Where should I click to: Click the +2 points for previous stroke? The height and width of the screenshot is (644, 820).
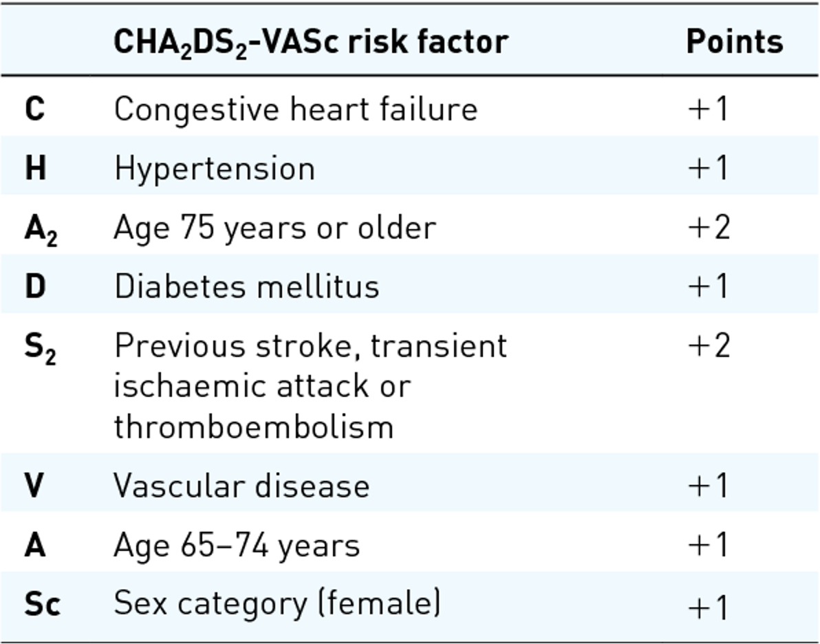pyautogui.click(x=708, y=345)
